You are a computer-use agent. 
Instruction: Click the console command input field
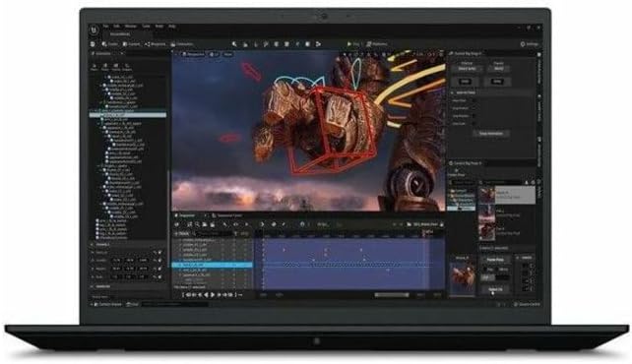(174, 304)
